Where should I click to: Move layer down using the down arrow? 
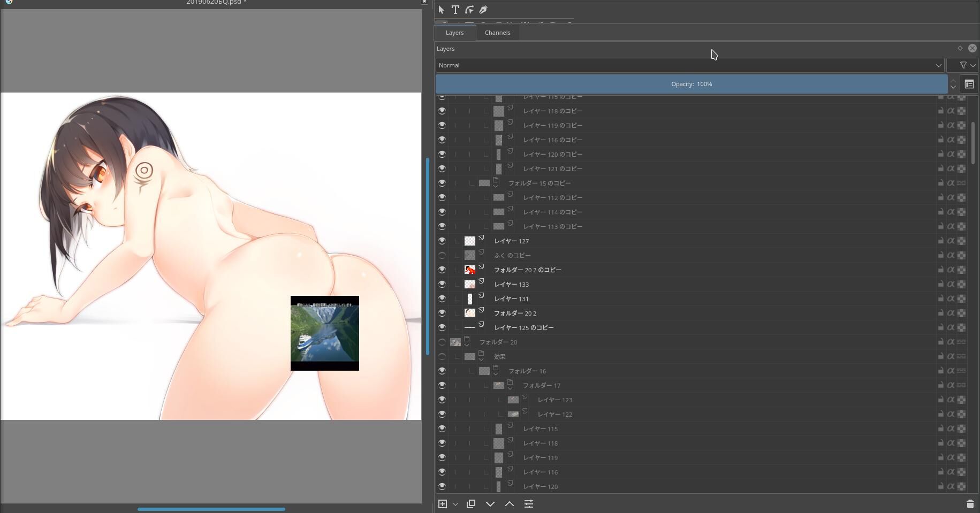[490, 504]
